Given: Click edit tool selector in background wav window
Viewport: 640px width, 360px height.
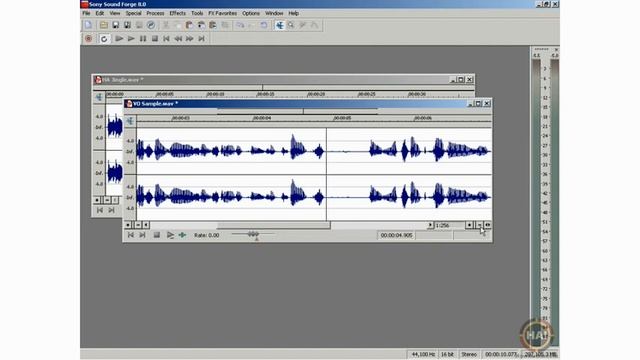Looking at the screenshot, I should point(99,97).
